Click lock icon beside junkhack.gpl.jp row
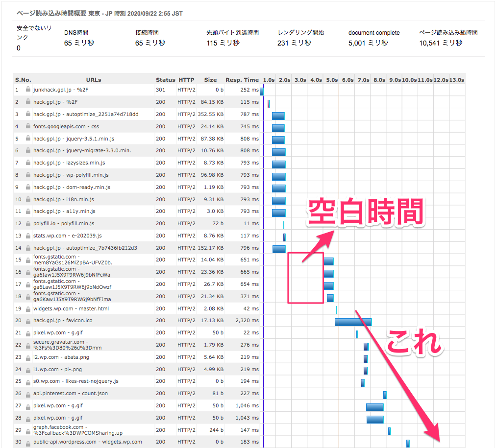Image resolution: width=497 pixels, height=448 pixels. click(x=28, y=90)
